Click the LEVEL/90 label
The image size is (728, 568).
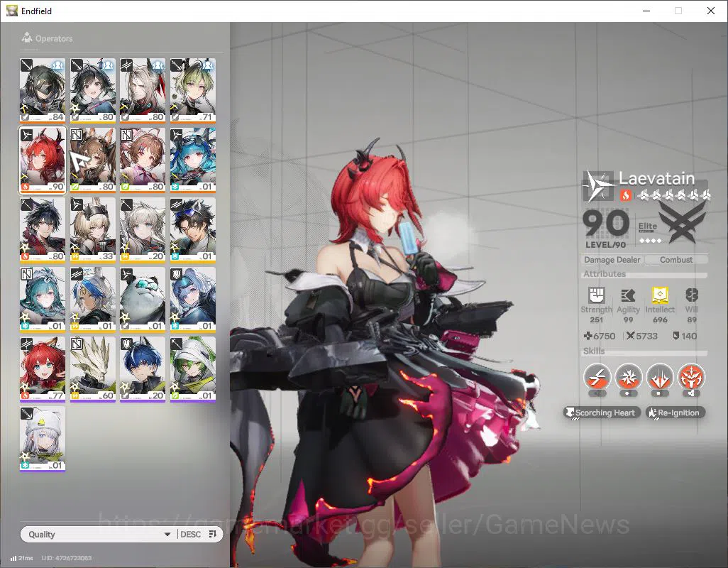[605, 245]
